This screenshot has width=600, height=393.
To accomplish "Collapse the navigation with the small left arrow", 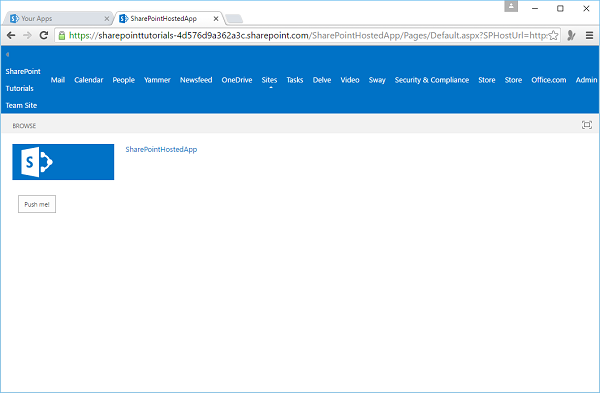I will click(7, 54).
